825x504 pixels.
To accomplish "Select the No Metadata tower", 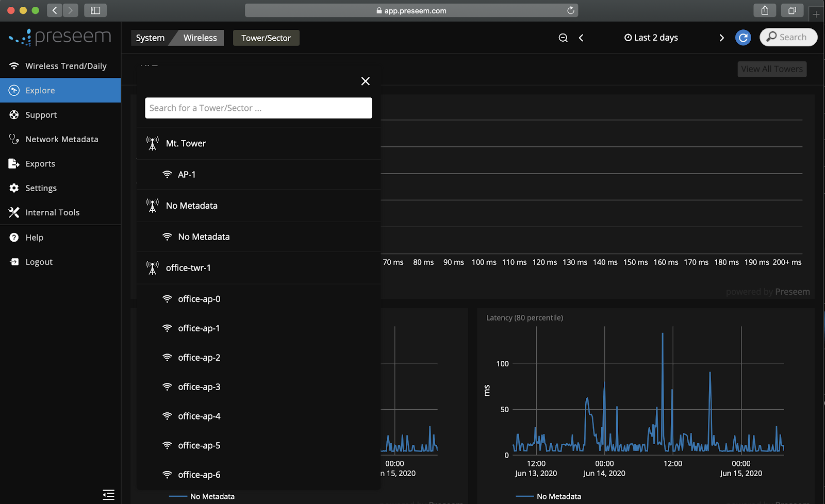I will [x=259, y=206].
